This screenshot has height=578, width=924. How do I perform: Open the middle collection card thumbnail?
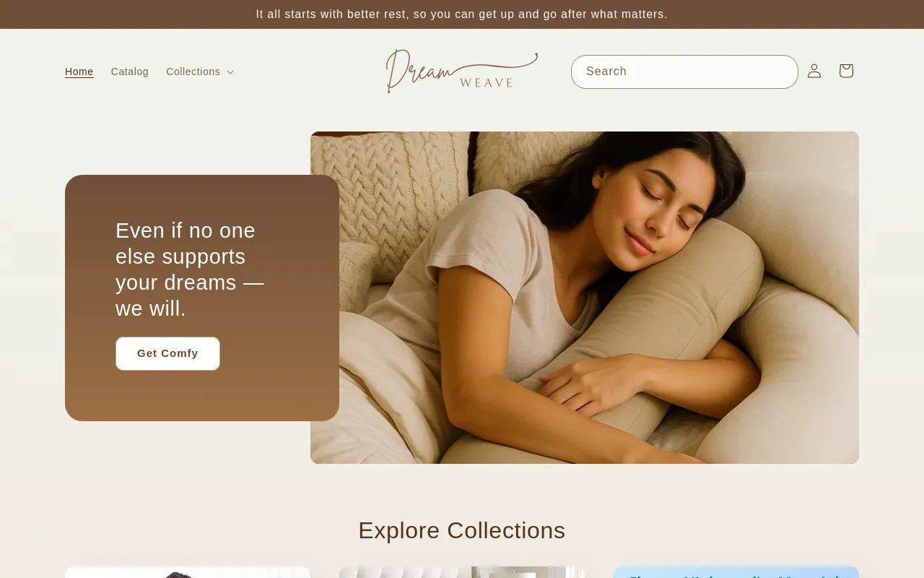(462, 572)
